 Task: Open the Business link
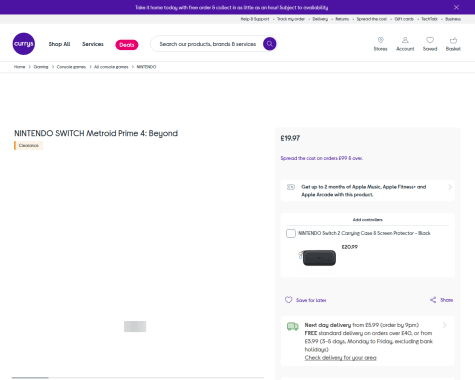[453, 19]
